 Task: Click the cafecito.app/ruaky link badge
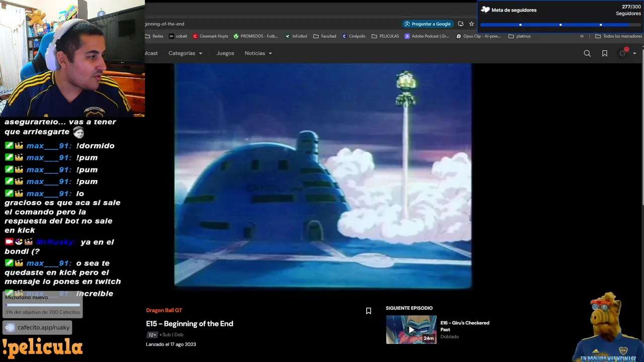pos(38,327)
